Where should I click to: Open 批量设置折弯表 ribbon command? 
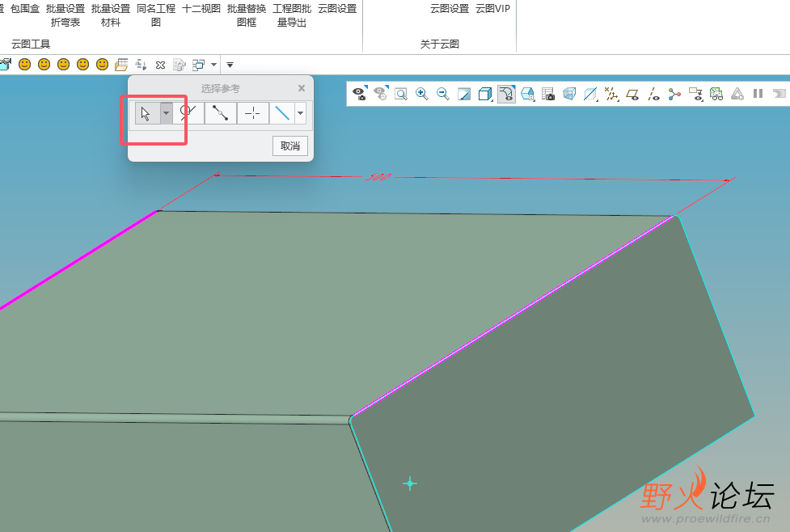pyautogui.click(x=65, y=15)
